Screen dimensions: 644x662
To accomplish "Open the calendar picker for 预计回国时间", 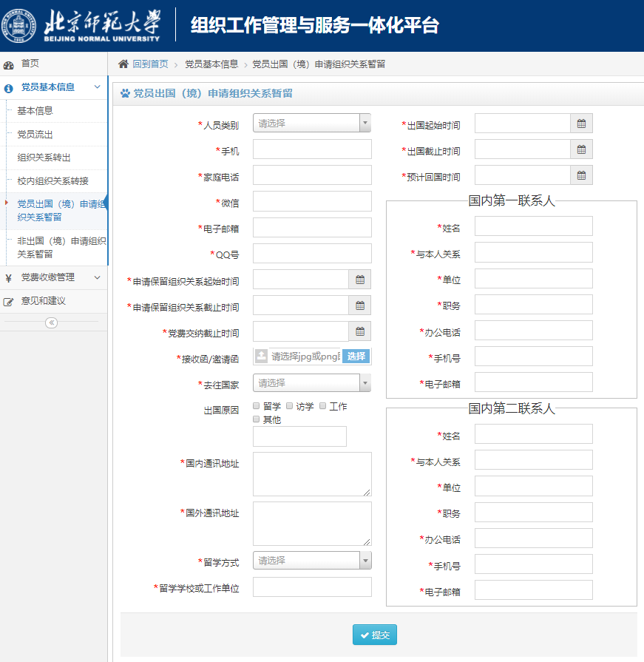I will pyautogui.click(x=581, y=175).
